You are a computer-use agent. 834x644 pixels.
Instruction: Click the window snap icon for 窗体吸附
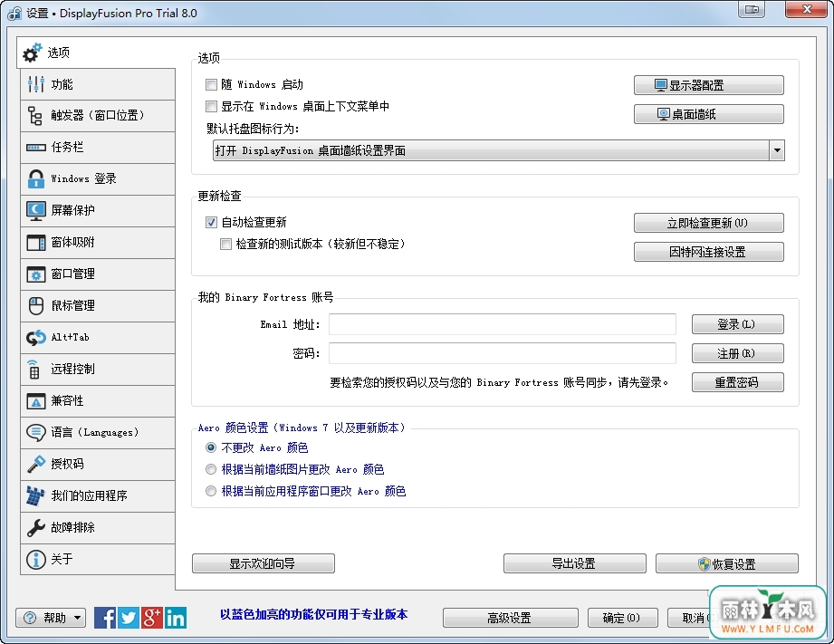click(x=35, y=243)
